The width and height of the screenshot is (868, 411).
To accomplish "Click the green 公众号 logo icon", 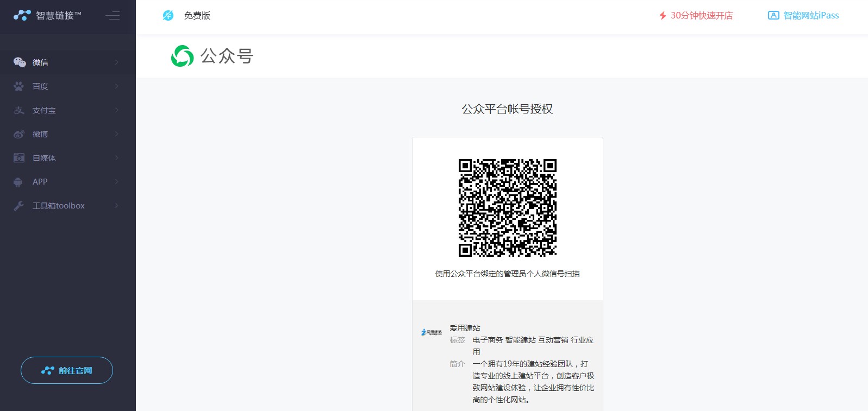I will 182,56.
